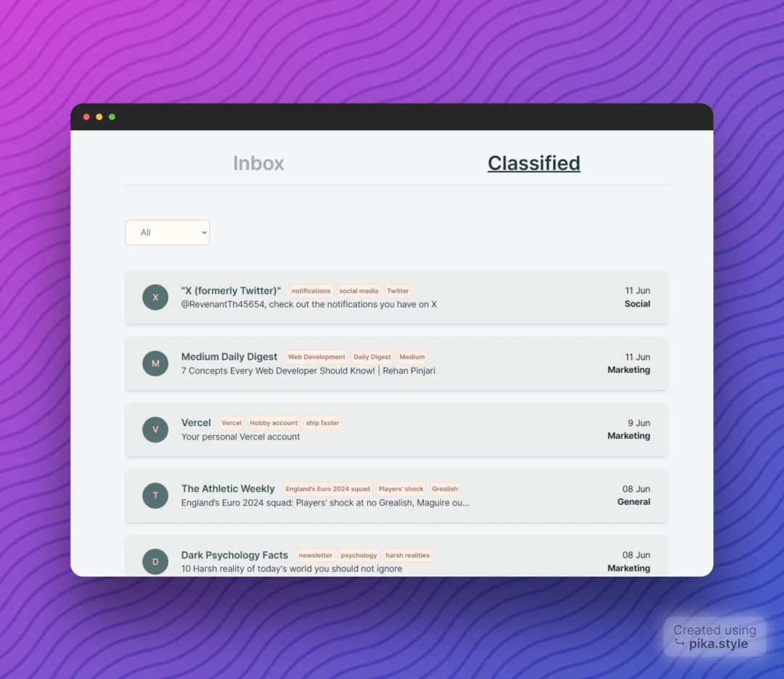784x679 pixels.
Task: Click the Social category label
Action: pos(637,304)
